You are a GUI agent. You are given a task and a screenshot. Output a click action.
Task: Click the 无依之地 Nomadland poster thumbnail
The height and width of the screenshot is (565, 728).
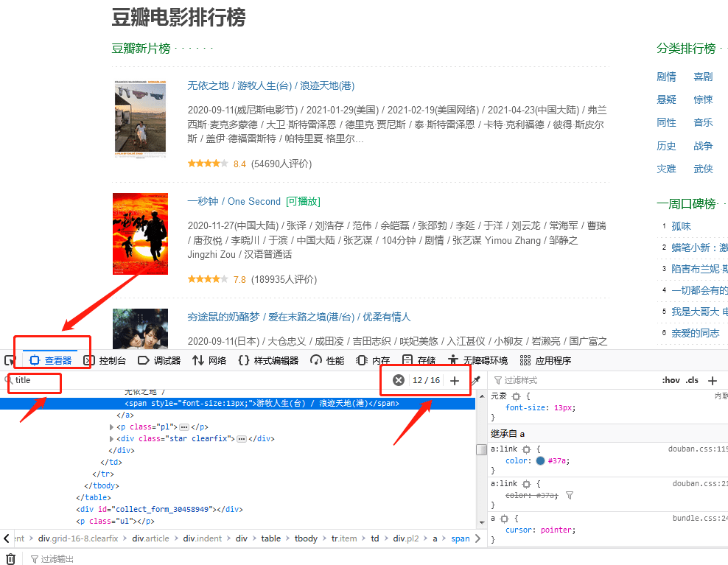(x=140, y=119)
